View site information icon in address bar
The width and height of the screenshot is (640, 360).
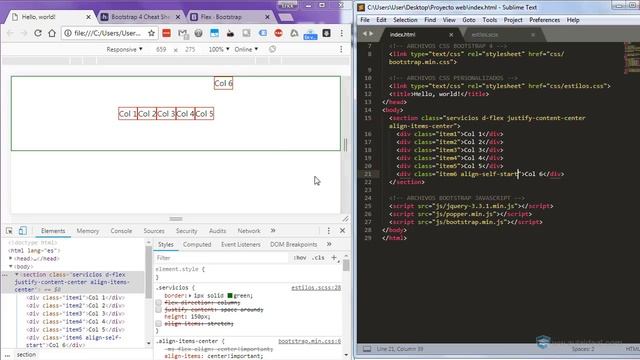(x=68, y=33)
